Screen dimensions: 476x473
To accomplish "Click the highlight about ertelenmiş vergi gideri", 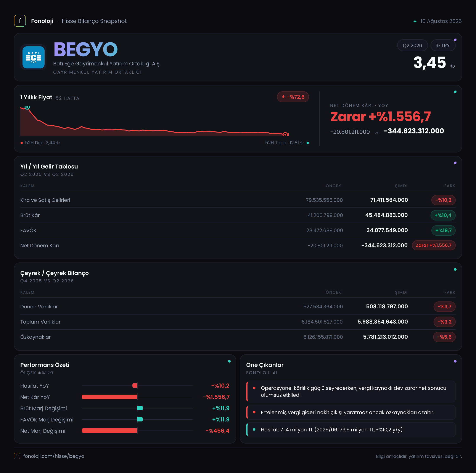I will pos(351,412).
